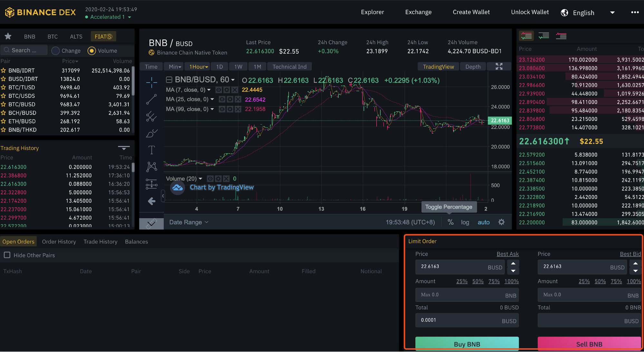Switch to the ALTS market tab
Viewport: 644px width, 352px height.
pyautogui.click(x=76, y=36)
